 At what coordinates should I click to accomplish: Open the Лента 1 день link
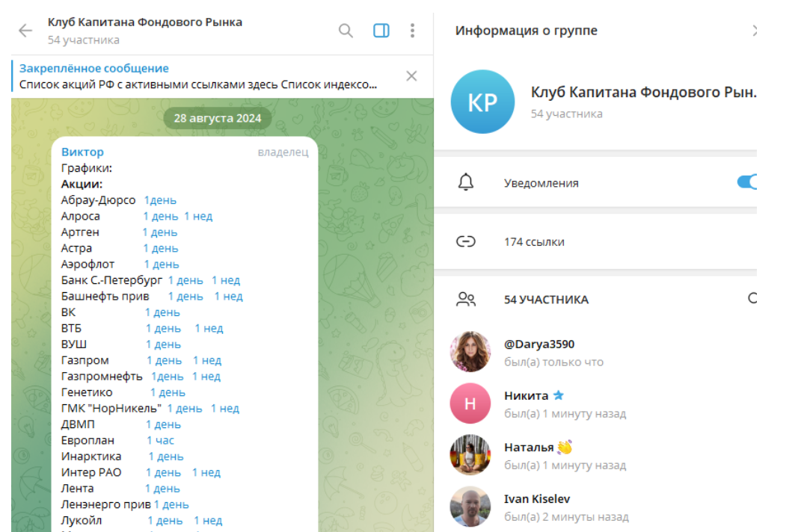[x=162, y=489]
